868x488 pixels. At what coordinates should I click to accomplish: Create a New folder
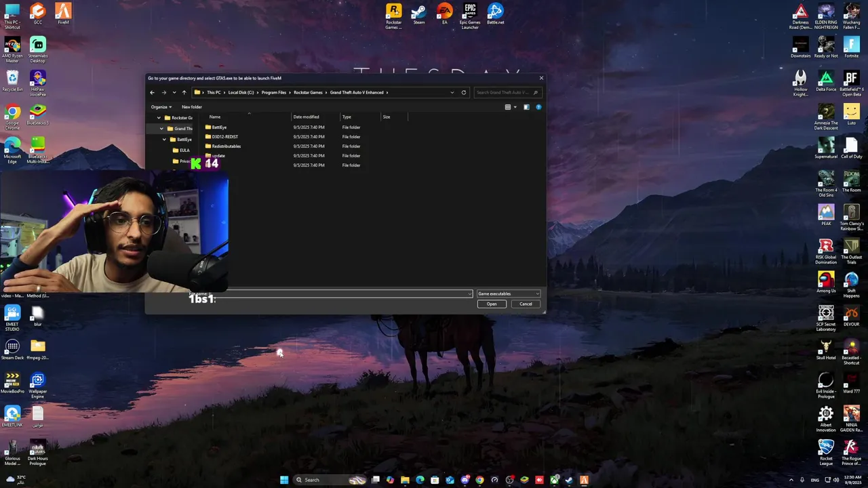coord(192,106)
